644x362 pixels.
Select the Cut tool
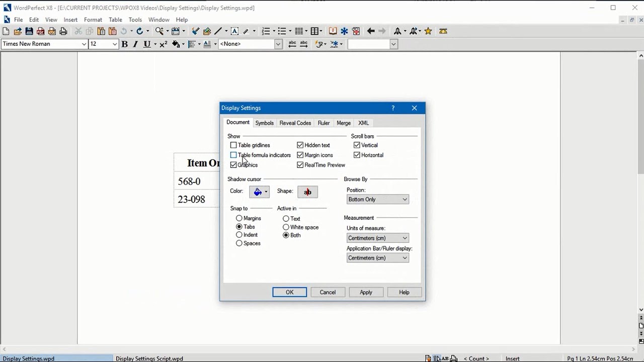[78, 31]
